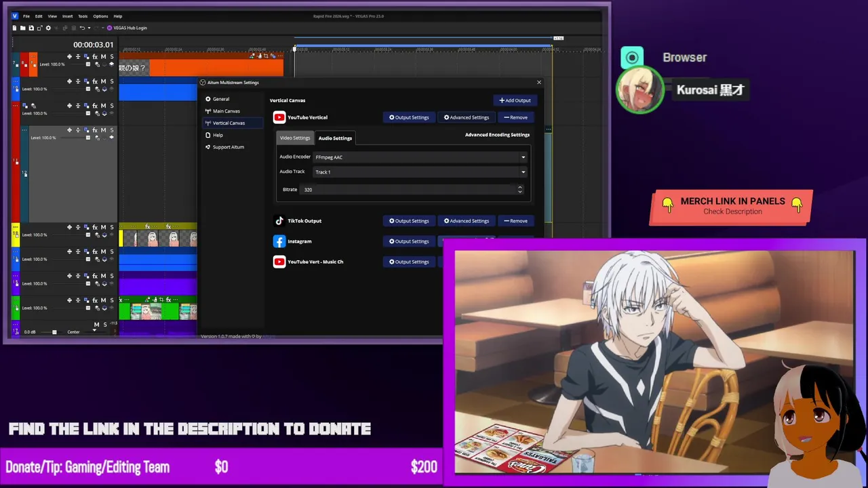Create a new project in VEGAS toolbar
This screenshot has height=488, width=868.
[14, 28]
